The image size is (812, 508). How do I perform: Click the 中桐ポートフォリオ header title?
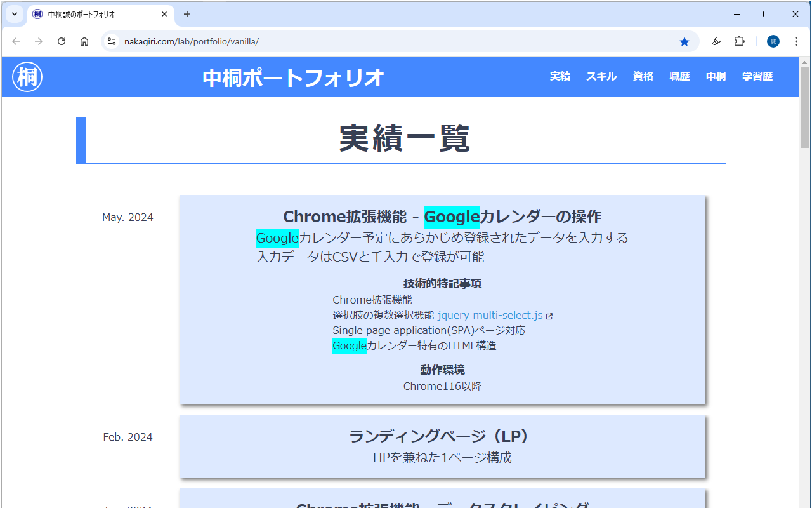pos(294,77)
